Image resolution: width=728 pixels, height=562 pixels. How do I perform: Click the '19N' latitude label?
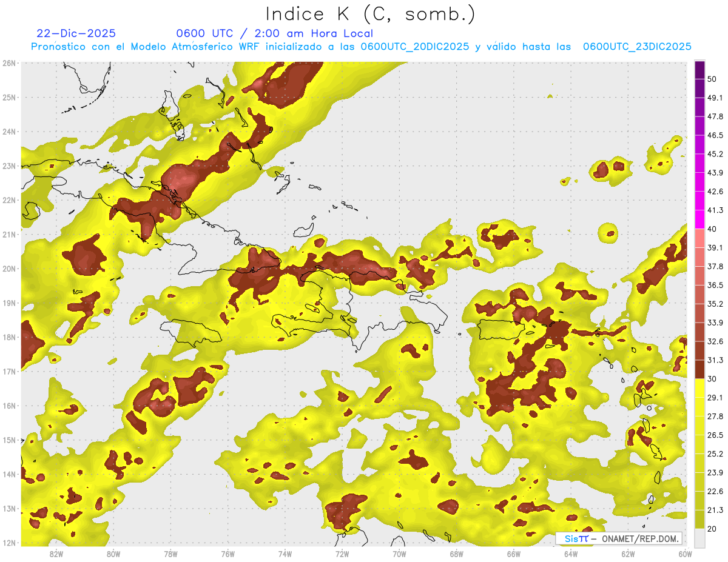pos(9,303)
